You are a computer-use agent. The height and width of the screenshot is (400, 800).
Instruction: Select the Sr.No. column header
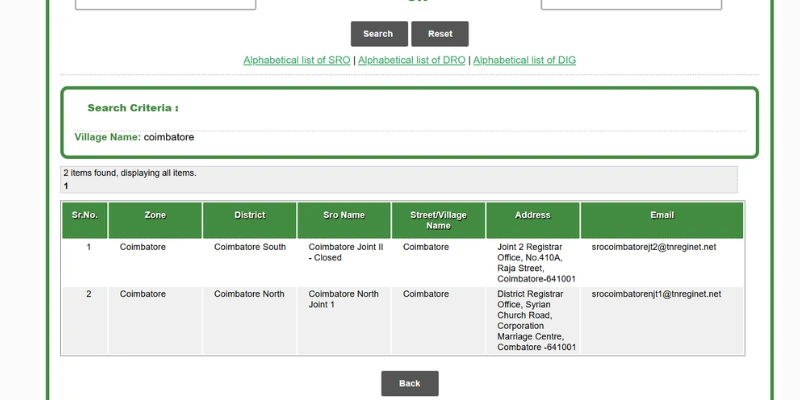pos(85,220)
